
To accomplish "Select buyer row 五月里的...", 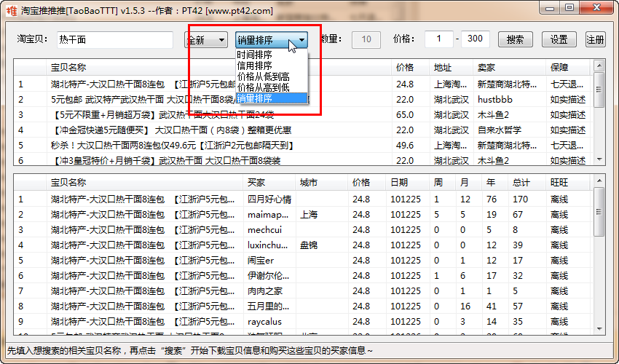I will tap(303, 306).
